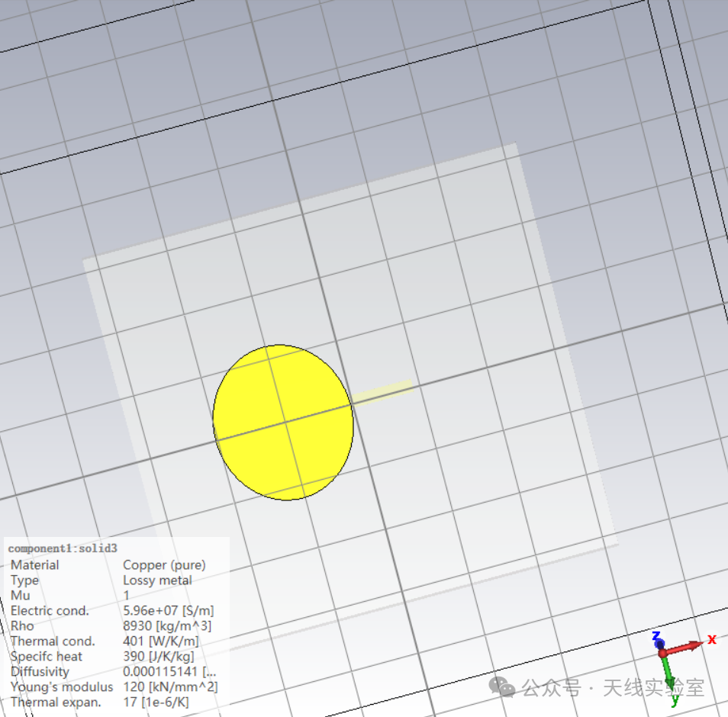Click the 'Lossy metal' type value
728x717 pixels.
click(157, 580)
